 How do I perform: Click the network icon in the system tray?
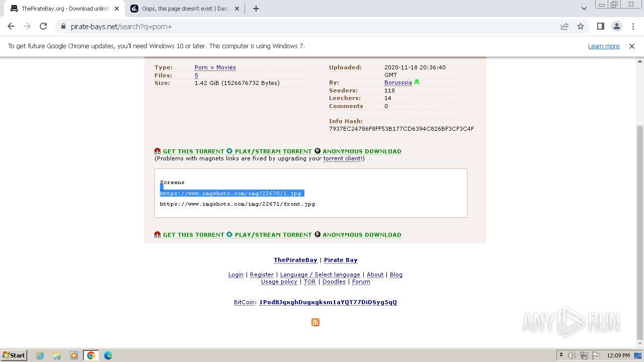click(x=584, y=355)
